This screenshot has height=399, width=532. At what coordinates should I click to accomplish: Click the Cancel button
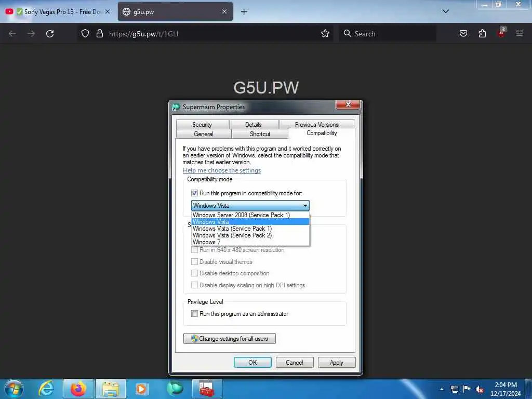pyautogui.click(x=295, y=362)
